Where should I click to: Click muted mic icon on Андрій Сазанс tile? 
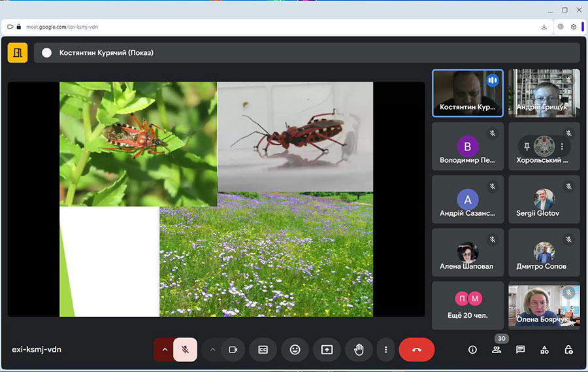(493, 186)
